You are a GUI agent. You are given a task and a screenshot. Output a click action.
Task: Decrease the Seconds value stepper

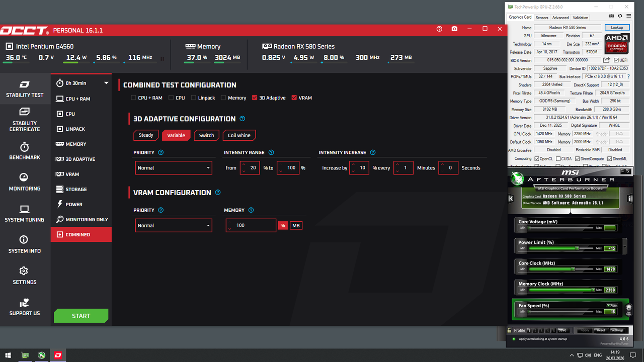(442, 171)
